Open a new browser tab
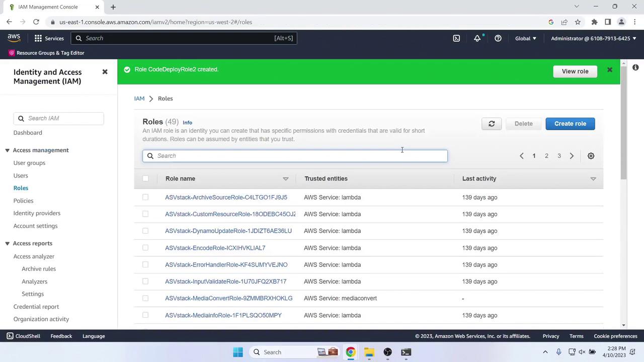Screen dimensions: 644x362 point(113,7)
